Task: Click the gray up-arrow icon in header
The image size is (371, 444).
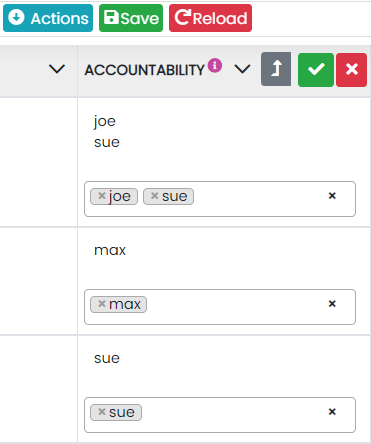Action: click(x=276, y=69)
